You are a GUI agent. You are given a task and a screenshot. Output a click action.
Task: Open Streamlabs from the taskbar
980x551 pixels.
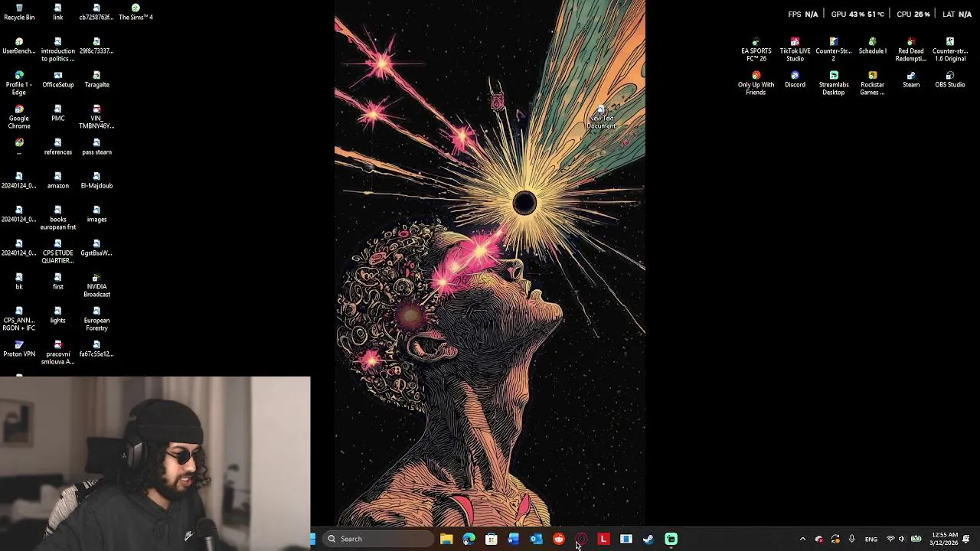coord(671,539)
